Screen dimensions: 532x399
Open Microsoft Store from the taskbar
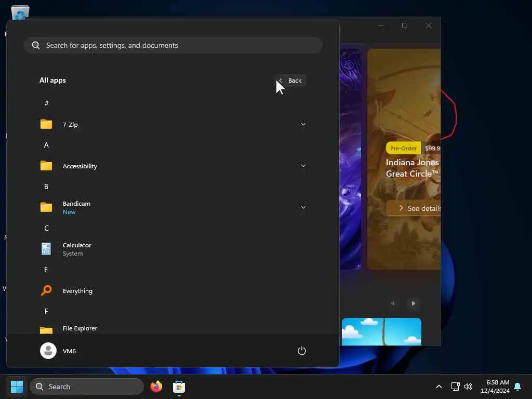click(x=179, y=387)
